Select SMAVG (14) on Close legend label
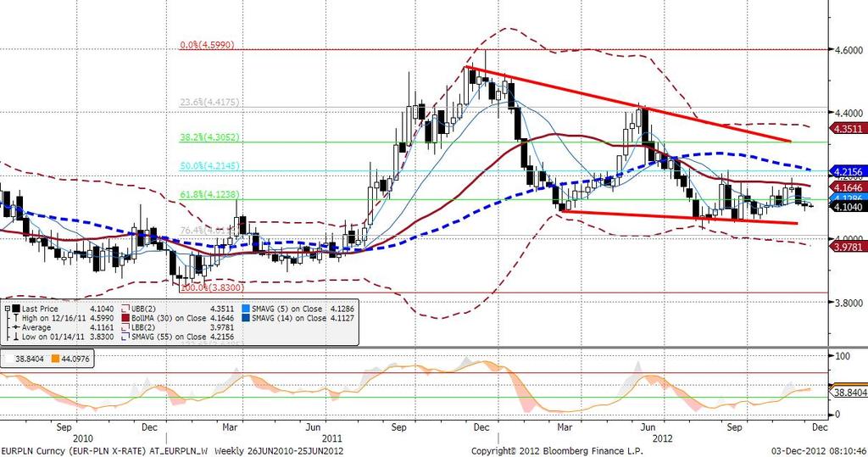Screen dimensions: 868x457 (288, 318)
